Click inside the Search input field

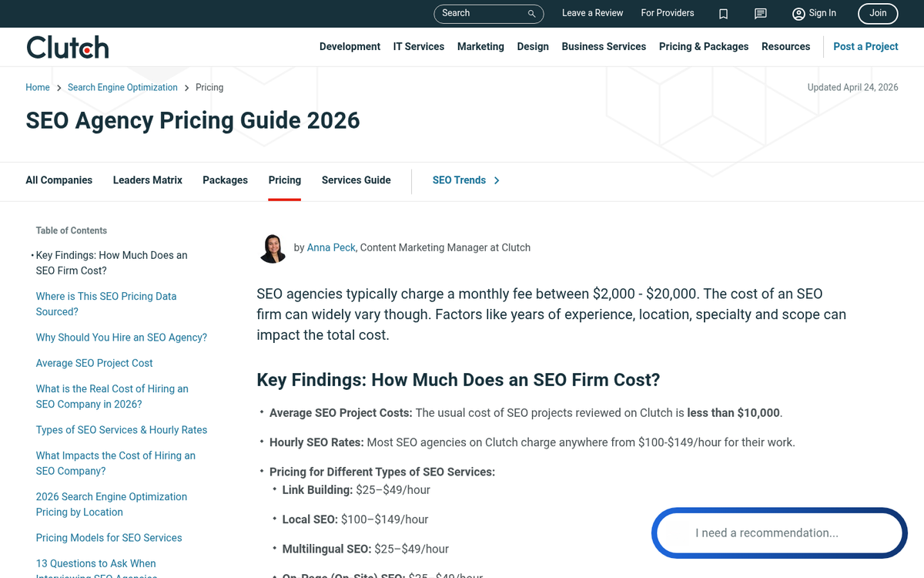pyautogui.click(x=477, y=13)
